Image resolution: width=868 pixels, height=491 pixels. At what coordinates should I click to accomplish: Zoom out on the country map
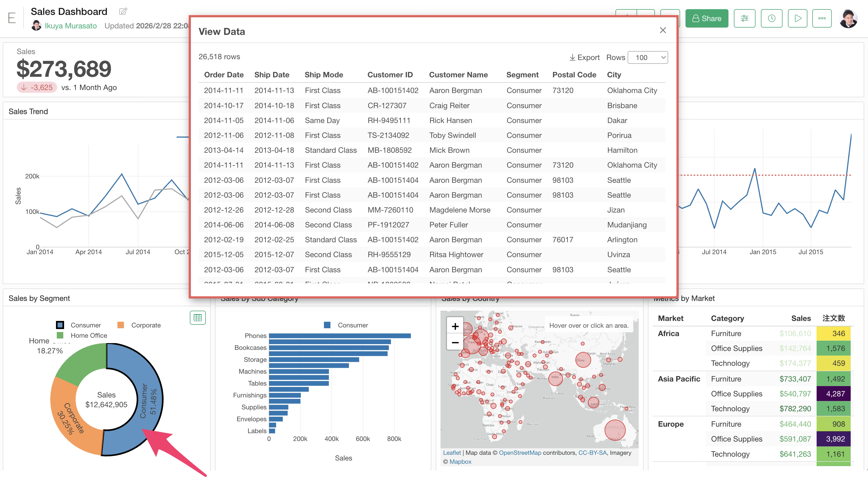click(x=455, y=342)
